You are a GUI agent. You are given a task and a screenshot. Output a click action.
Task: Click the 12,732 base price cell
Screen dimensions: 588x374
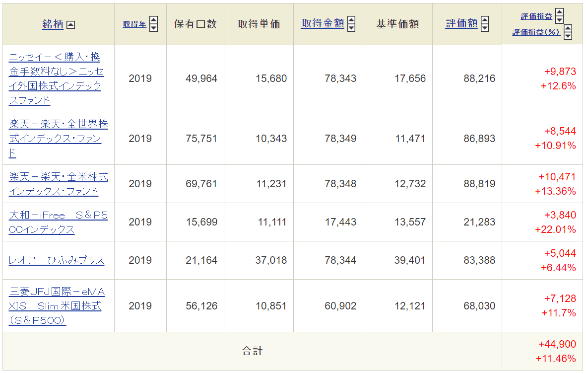(410, 184)
